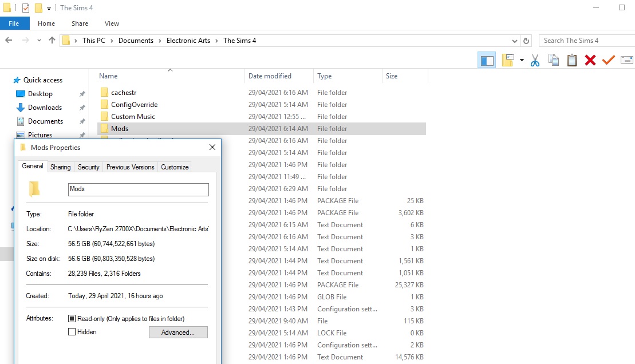This screenshot has width=635, height=364.
Task: Close the Mods Properties dialog
Action: [x=212, y=148]
